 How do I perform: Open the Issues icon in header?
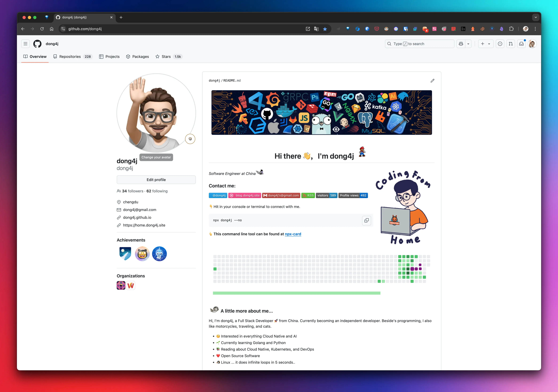(500, 44)
